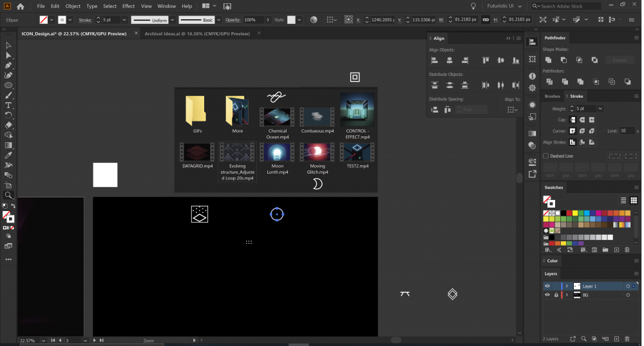Open the stroke Weight dropdown in Stroke panel

pos(600,109)
